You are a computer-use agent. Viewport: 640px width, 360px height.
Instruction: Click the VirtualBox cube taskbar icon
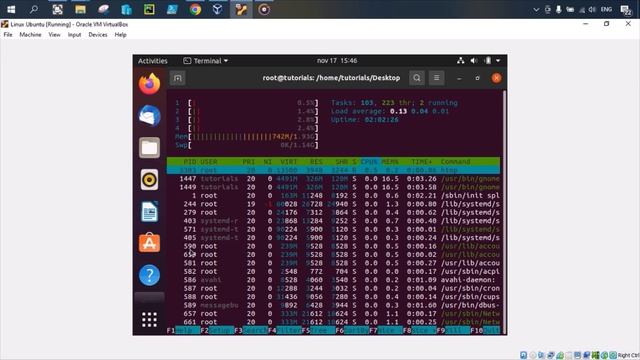click(x=218, y=9)
